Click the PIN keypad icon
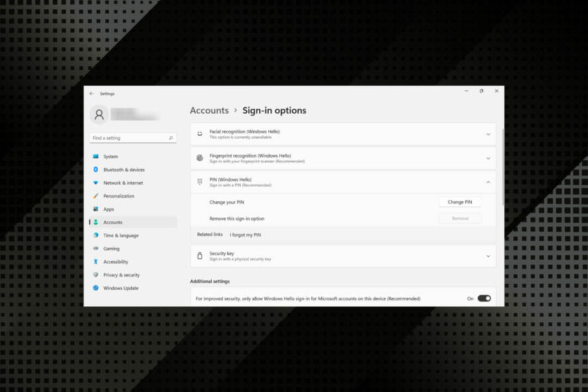Viewport: 588px width, 392px height. [x=200, y=182]
